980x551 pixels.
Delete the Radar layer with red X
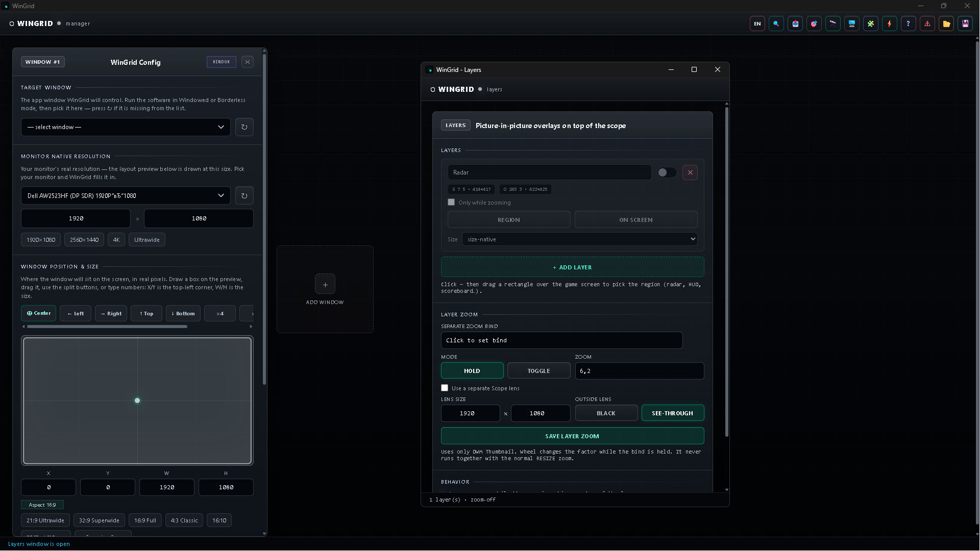690,172
